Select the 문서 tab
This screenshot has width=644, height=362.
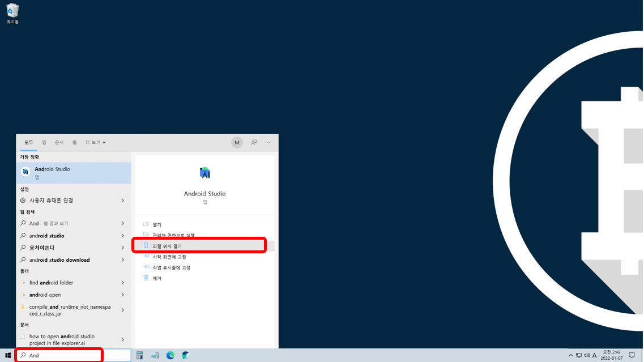[59, 143]
